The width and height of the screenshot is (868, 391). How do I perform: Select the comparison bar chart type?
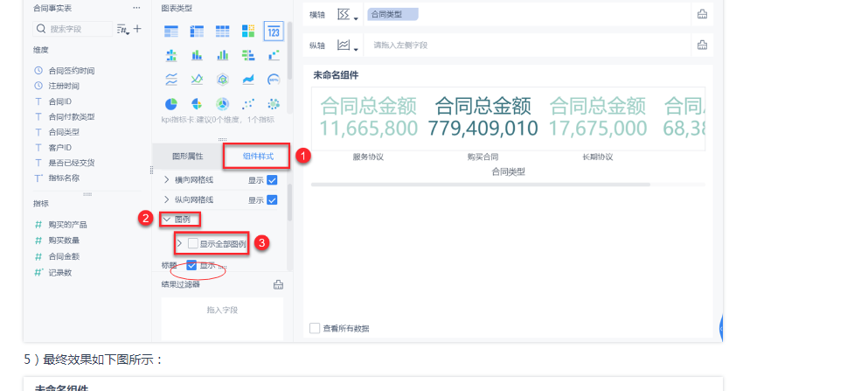coord(248,55)
